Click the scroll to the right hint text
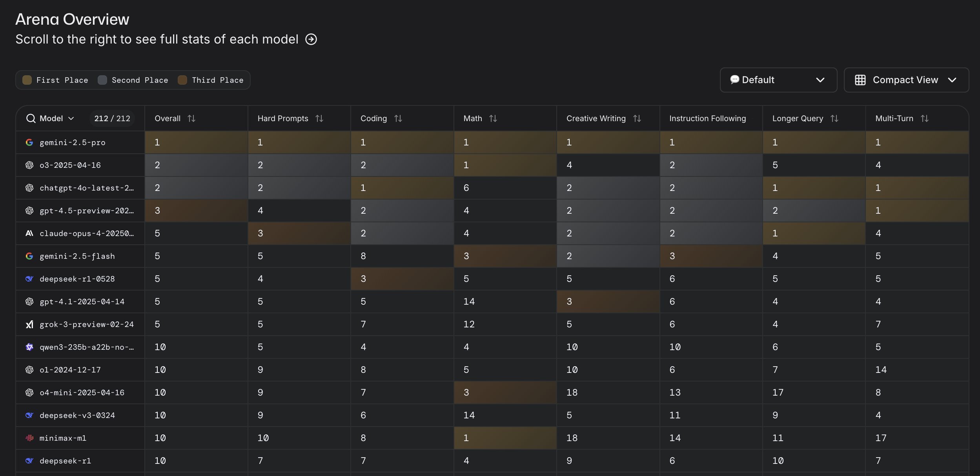The height and width of the screenshot is (476, 980). pos(157,39)
